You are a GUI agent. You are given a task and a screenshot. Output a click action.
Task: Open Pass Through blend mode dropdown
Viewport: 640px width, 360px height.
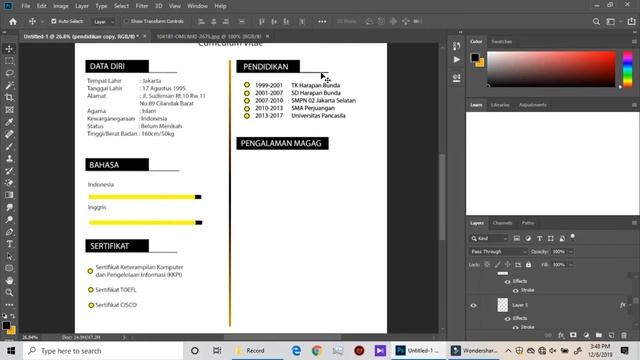[498, 251]
